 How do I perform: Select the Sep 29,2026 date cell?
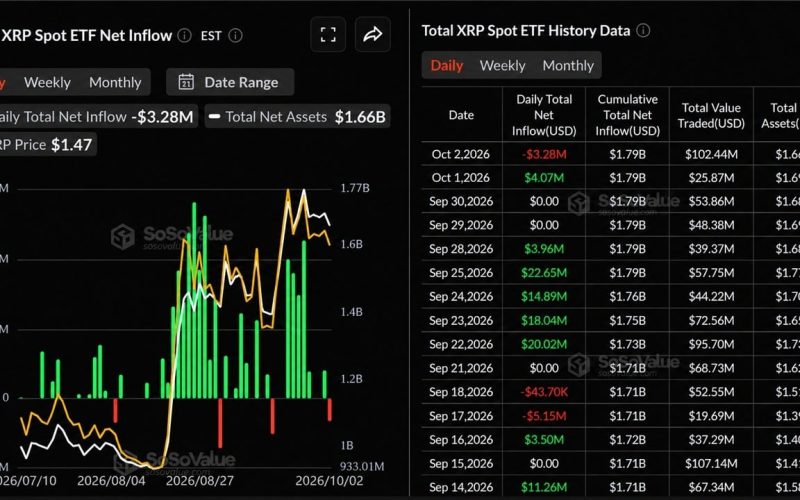tap(461, 225)
